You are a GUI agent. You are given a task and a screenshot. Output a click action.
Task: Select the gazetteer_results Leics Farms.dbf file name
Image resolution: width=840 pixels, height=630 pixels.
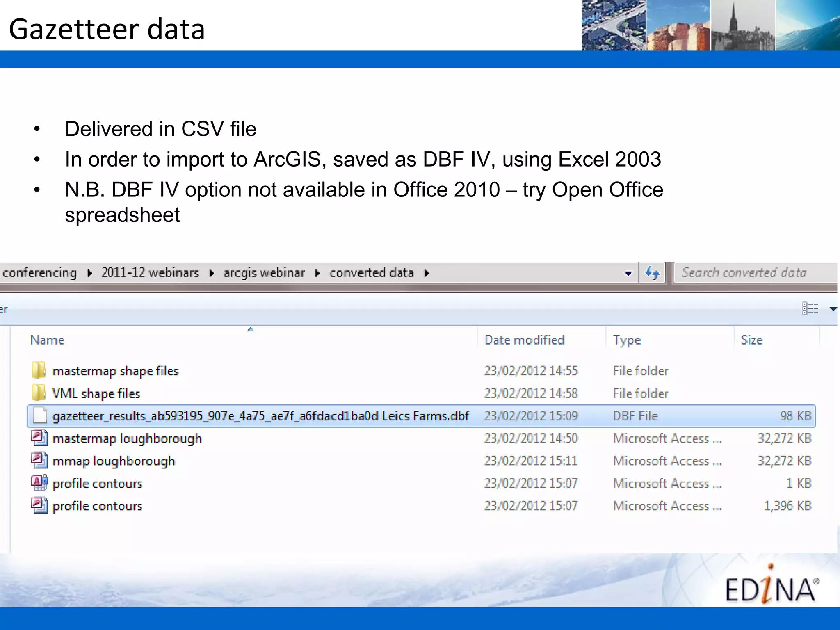tap(261, 416)
